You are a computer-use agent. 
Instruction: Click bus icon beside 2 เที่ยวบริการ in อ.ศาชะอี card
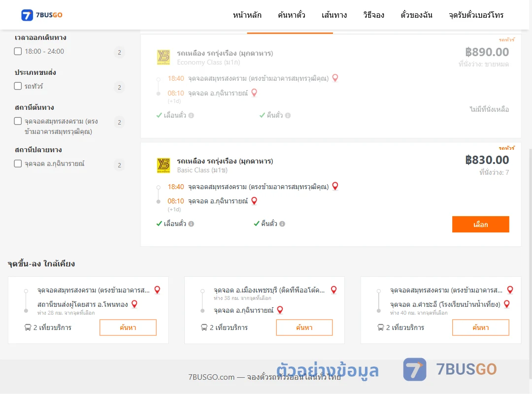[x=380, y=328]
